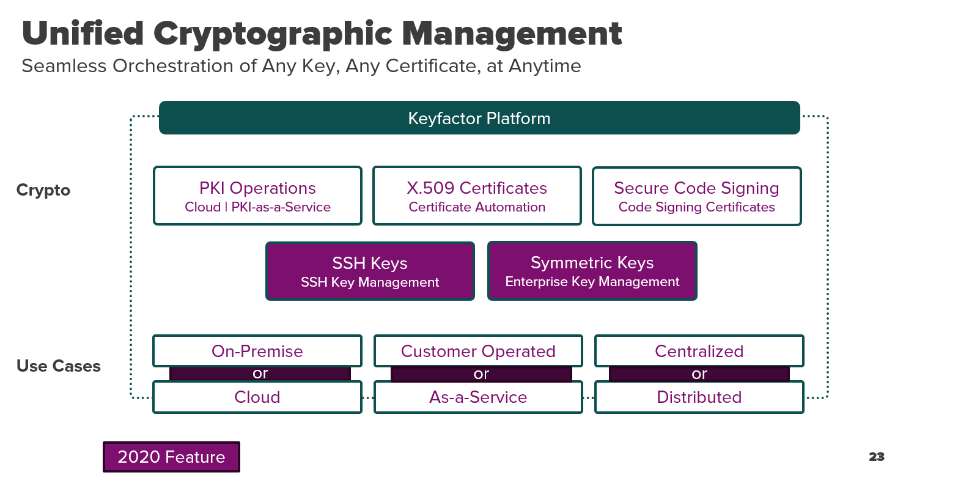980x478 pixels.
Task: Click the Centralized box
Action: [x=699, y=351]
